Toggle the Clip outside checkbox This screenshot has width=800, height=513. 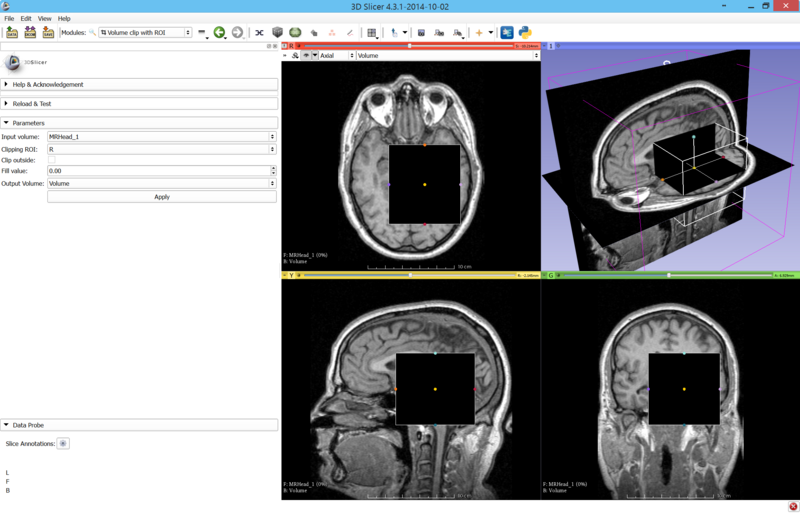tap(52, 160)
